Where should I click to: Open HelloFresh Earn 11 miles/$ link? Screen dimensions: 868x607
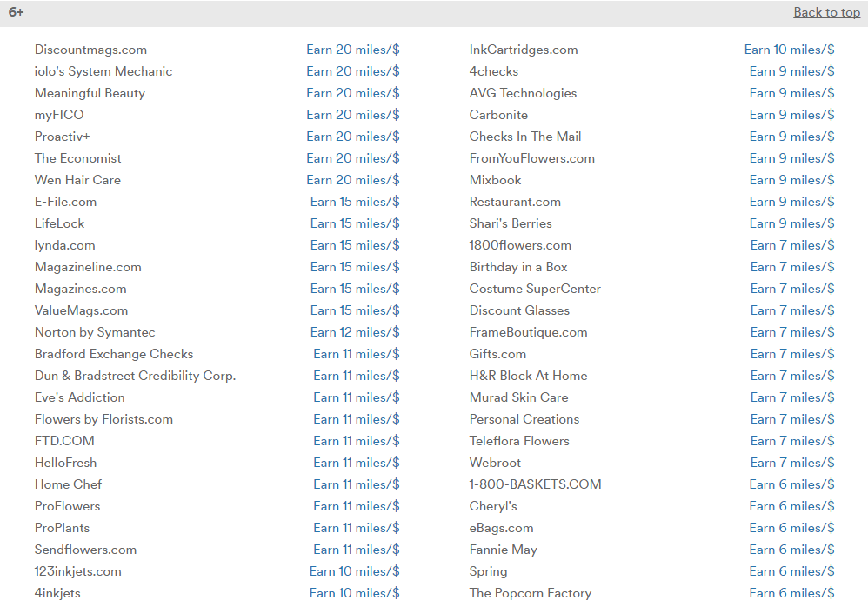click(357, 463)
